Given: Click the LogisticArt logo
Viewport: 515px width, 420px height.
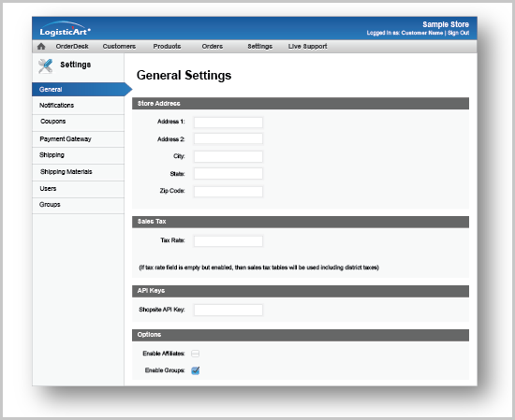Looking at the screenshot, I should [x=65, y=29].
